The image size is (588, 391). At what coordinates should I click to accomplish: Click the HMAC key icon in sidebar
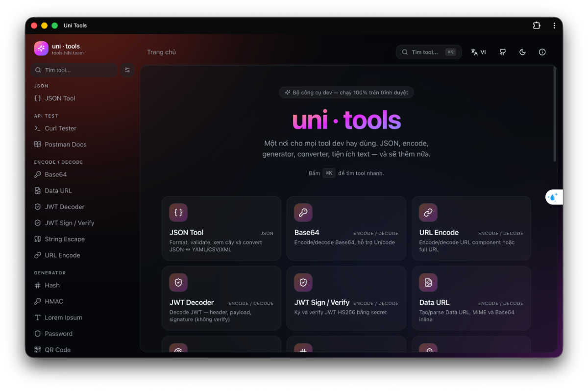(x=38, y=301)
